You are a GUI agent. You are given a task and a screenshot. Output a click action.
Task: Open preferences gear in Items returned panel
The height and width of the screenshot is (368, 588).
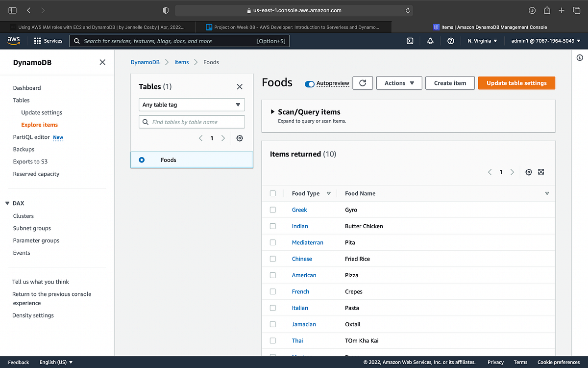point(528,172)
